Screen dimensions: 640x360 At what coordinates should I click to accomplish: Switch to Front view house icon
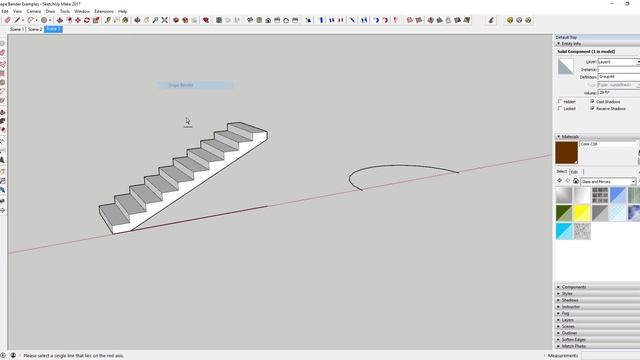(268, 20)
